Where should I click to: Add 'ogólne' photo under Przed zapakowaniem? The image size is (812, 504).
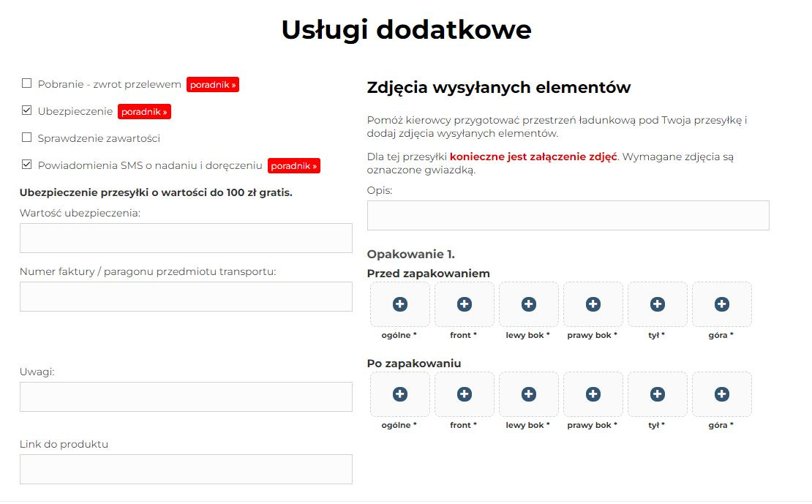tap(400, 304)
